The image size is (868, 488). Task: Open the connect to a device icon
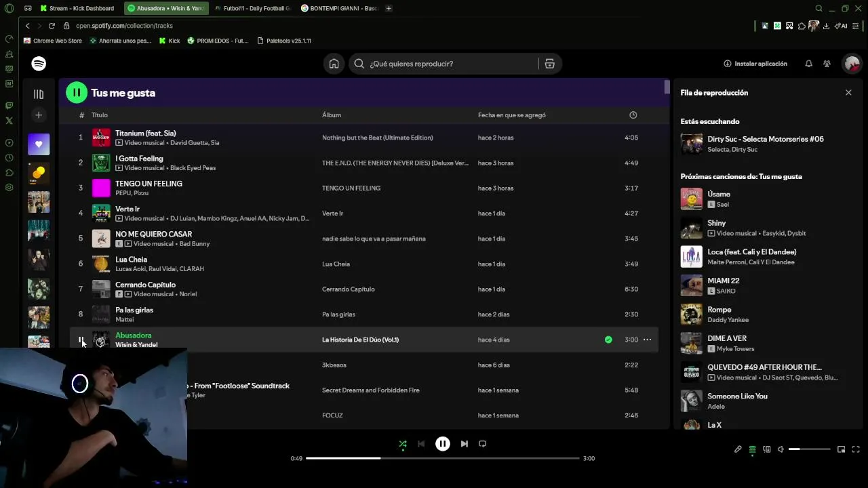tap(767, 449)
